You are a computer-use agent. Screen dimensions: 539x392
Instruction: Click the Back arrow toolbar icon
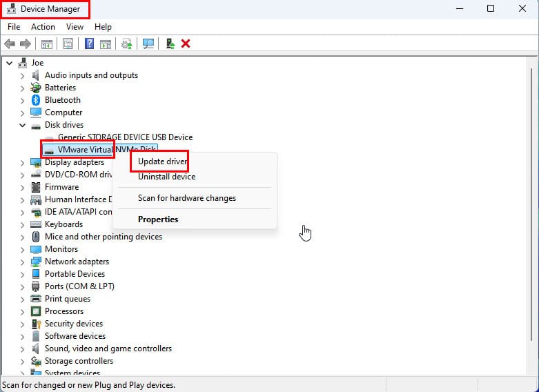tap(10, 43)
